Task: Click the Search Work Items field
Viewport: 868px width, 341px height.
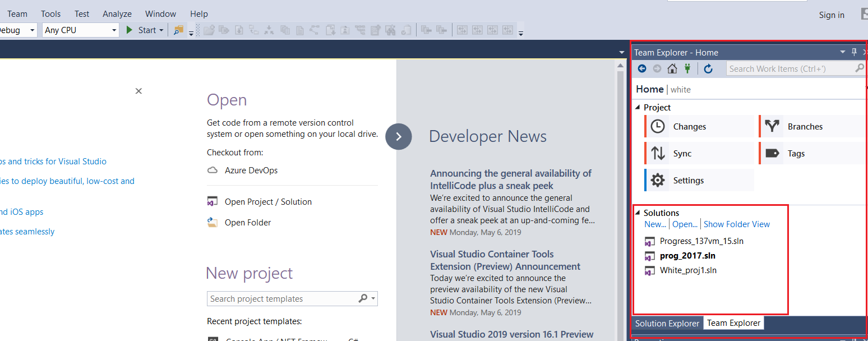Action: pos(789,68)
